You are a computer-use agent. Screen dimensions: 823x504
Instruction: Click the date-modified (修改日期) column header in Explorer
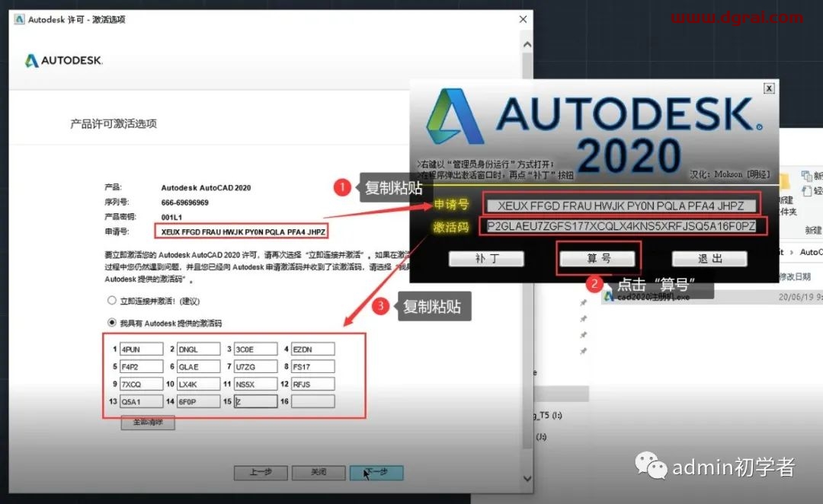(795, 276)
